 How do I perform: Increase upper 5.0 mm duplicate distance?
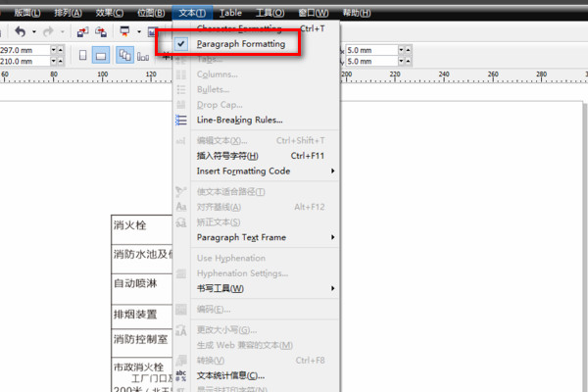pos(408,50)
